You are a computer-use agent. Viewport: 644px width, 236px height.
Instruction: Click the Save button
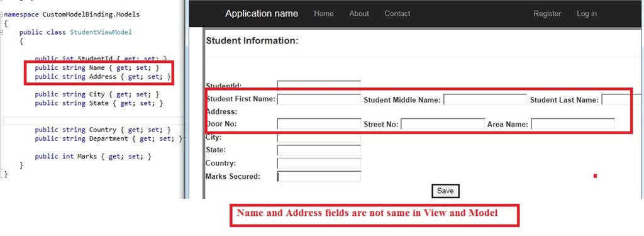pyautogui.click(x=445, y=191)
